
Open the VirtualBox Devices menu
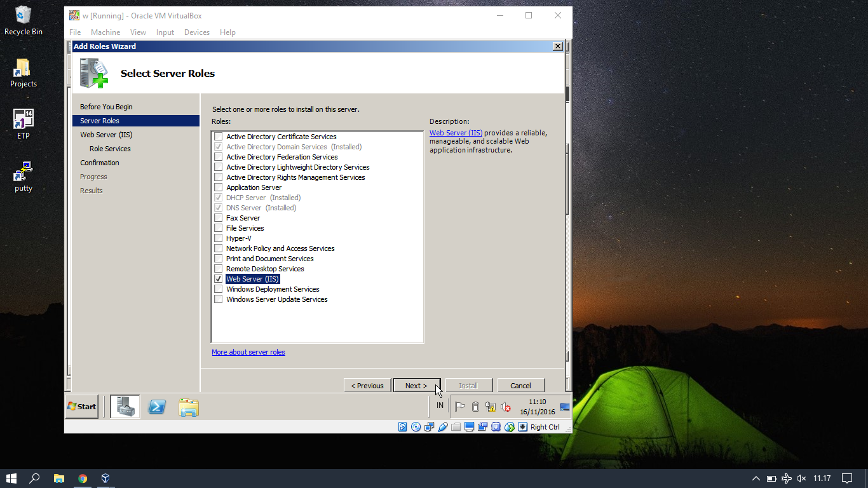point(197,32)
